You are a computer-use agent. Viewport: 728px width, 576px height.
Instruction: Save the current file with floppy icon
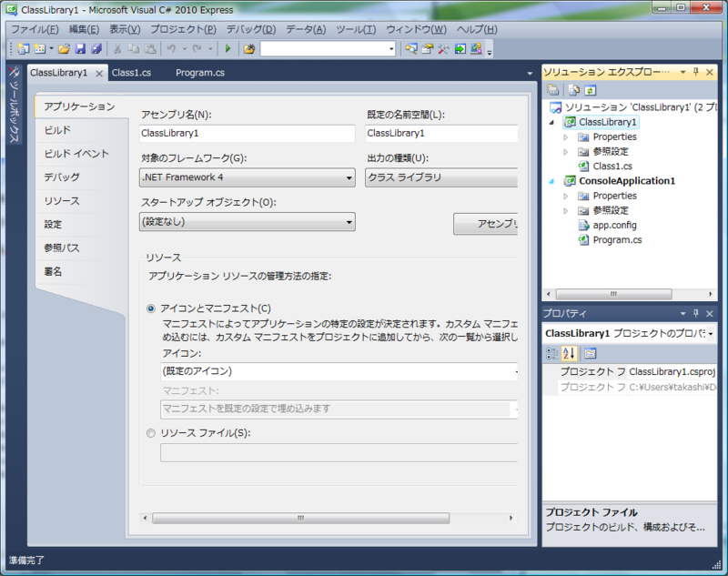(80, 49)
